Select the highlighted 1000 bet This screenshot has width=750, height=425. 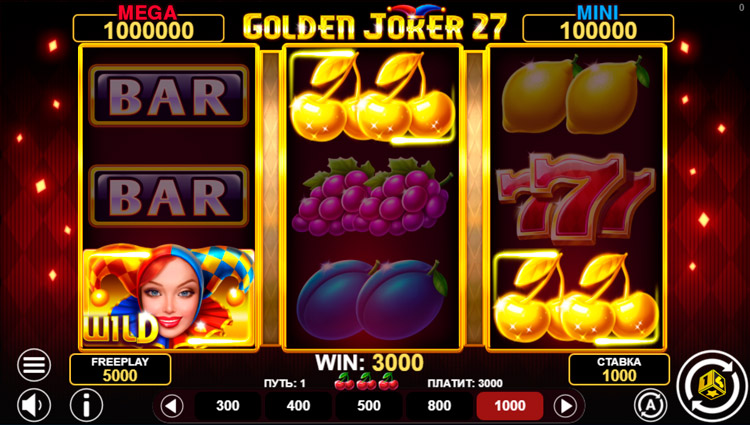(x=509, y=406)
